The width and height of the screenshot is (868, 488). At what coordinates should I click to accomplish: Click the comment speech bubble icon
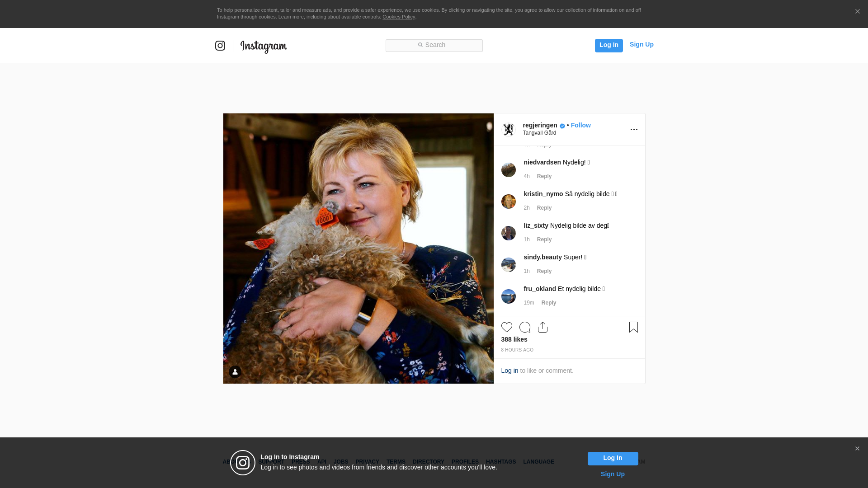point(525,327)
